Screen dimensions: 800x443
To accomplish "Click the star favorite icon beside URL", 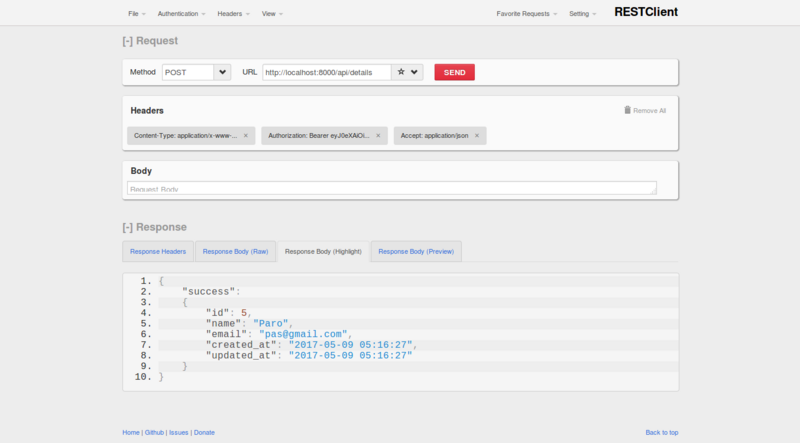I will (x=401, y=72).
